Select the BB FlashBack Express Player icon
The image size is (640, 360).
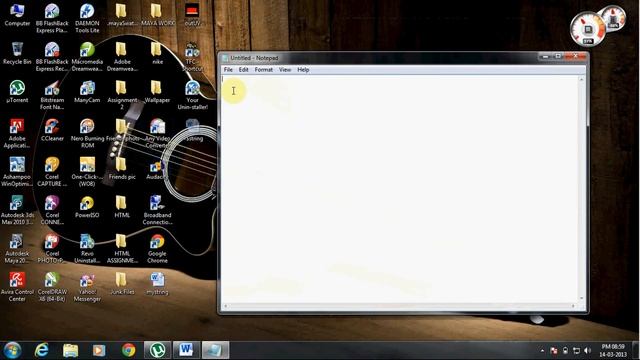[52, 18]
